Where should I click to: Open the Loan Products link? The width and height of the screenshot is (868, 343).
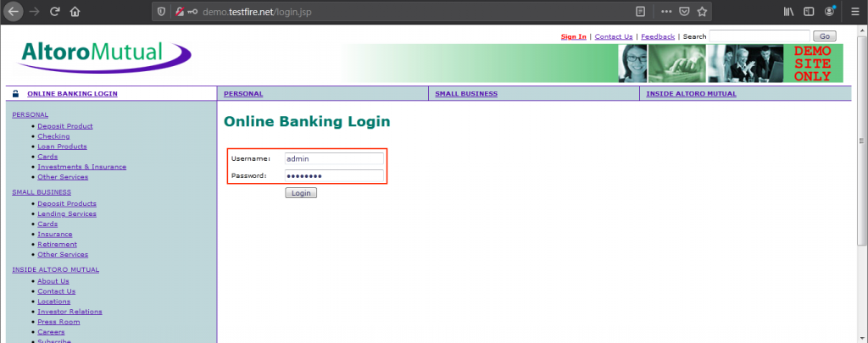coord(62,147)
